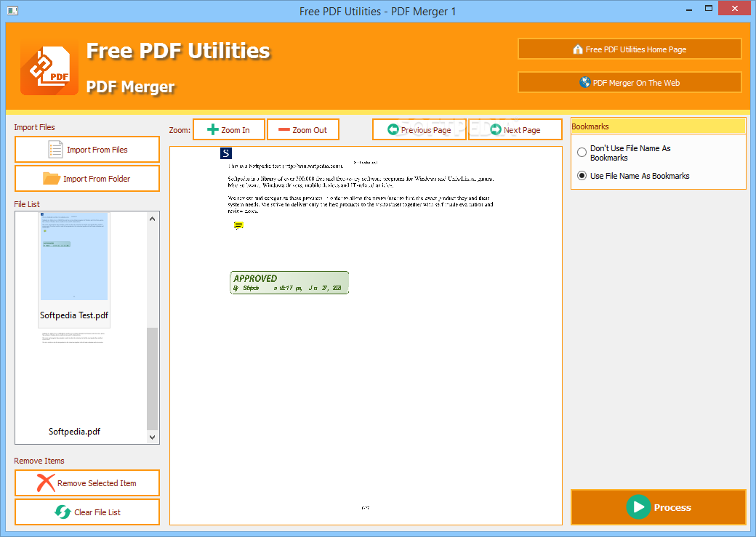Click the Process button label
This screenshot has height=537, width=756.
pyautogui.click(x=672, y=508)
